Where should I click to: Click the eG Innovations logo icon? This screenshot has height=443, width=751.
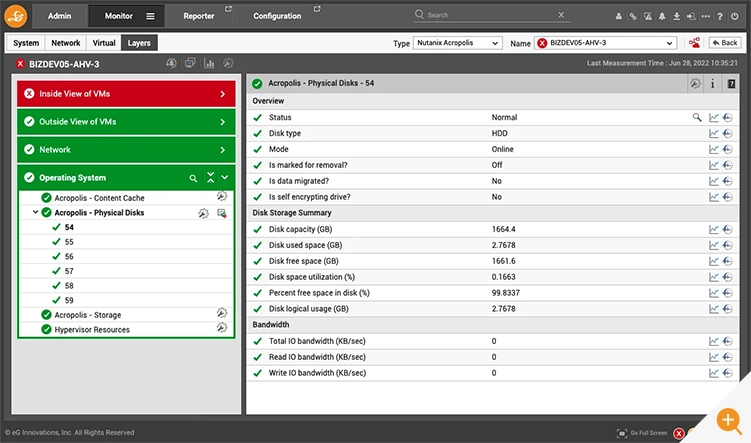[16, 16]
